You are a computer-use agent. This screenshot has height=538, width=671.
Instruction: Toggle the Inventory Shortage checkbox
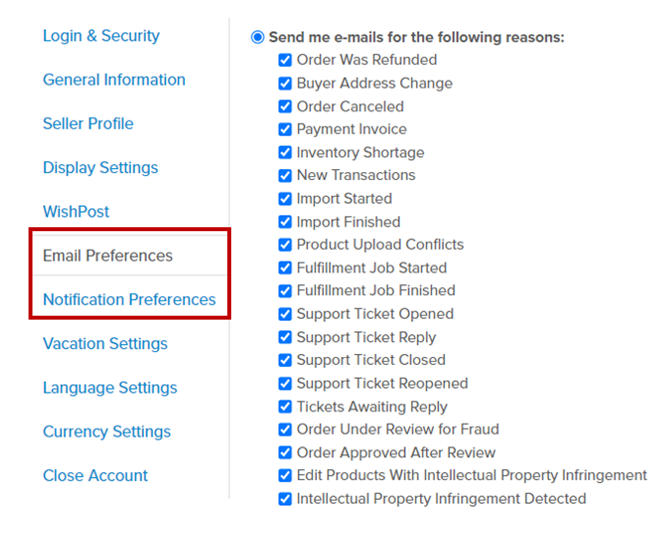(285, 152)
